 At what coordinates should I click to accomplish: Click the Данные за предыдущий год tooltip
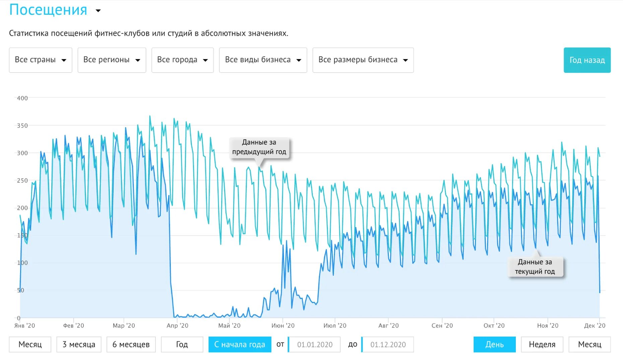(x=259, y=147)
